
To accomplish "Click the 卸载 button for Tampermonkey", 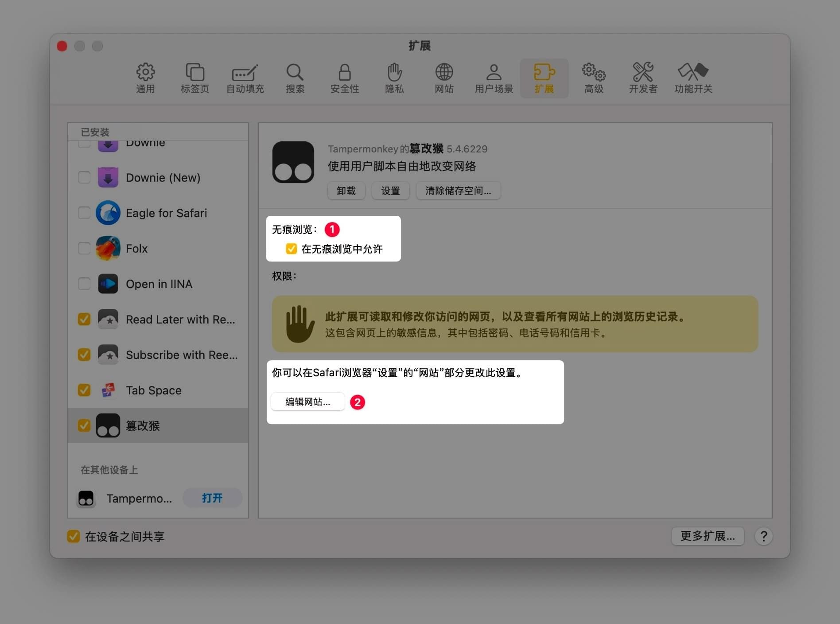I will pyautogui.click(x=346, y=191).
